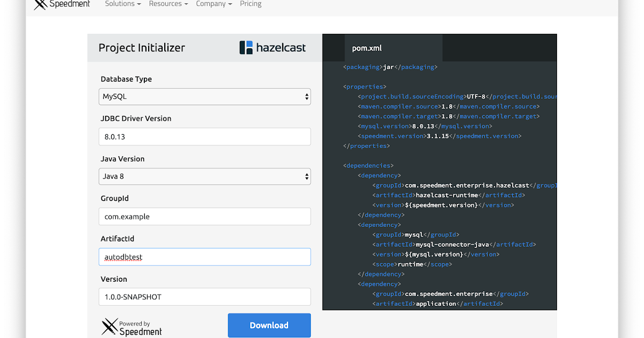Click the speedment.version 3.1.15 line
The image size is (644, 338).
[440, 136]
